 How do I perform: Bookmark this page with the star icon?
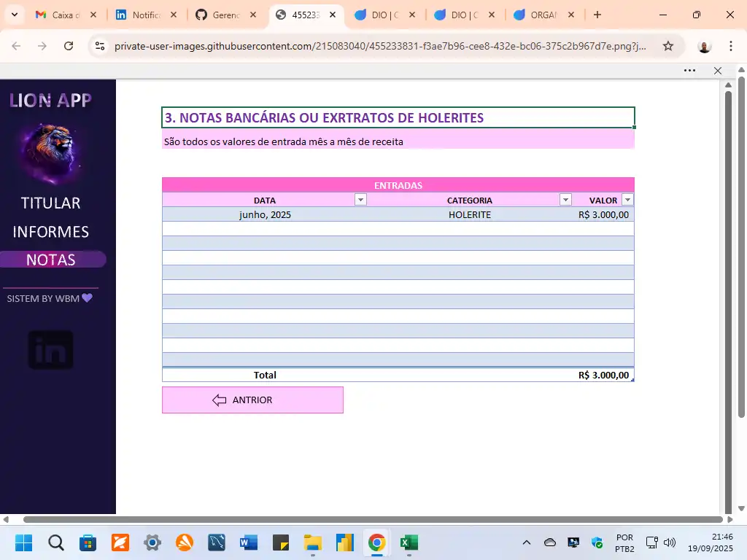[667, 46]
